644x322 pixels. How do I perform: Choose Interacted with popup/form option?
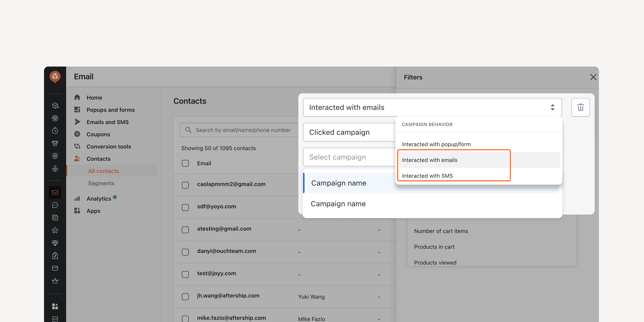[436, 144]
